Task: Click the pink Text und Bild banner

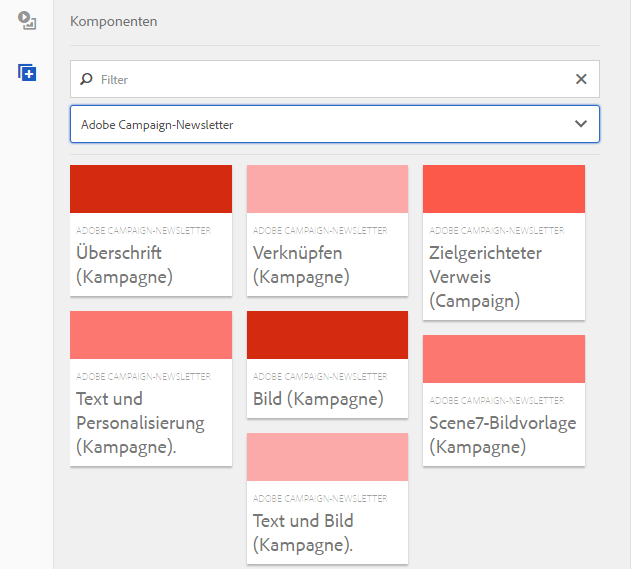Action: [327, 457]
